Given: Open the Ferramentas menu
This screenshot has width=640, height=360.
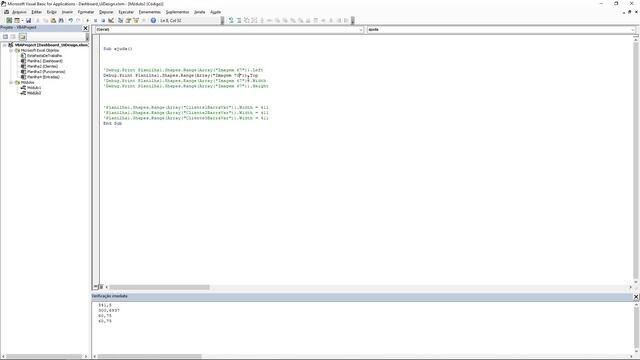Looking at the screenshot, I should click(149, 12).
